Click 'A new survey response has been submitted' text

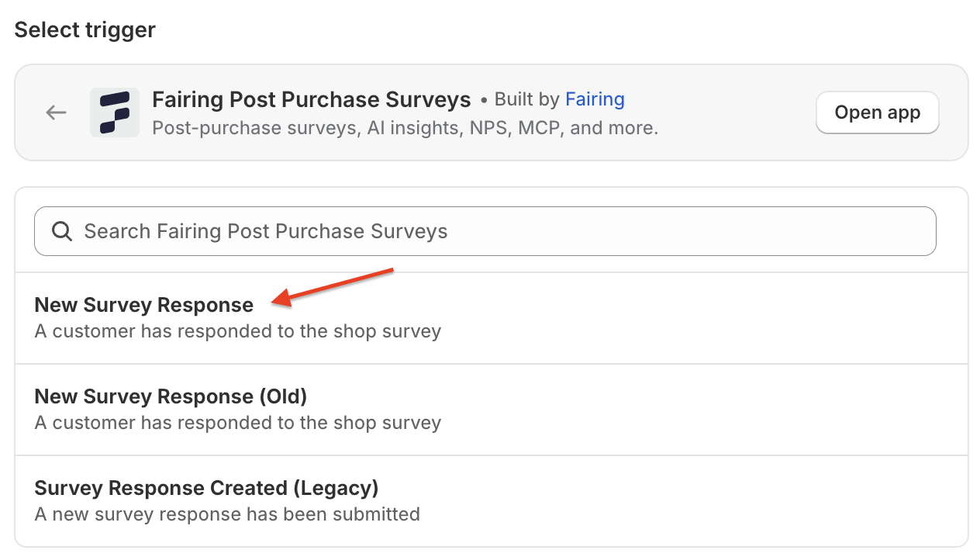tap(227, 514)
